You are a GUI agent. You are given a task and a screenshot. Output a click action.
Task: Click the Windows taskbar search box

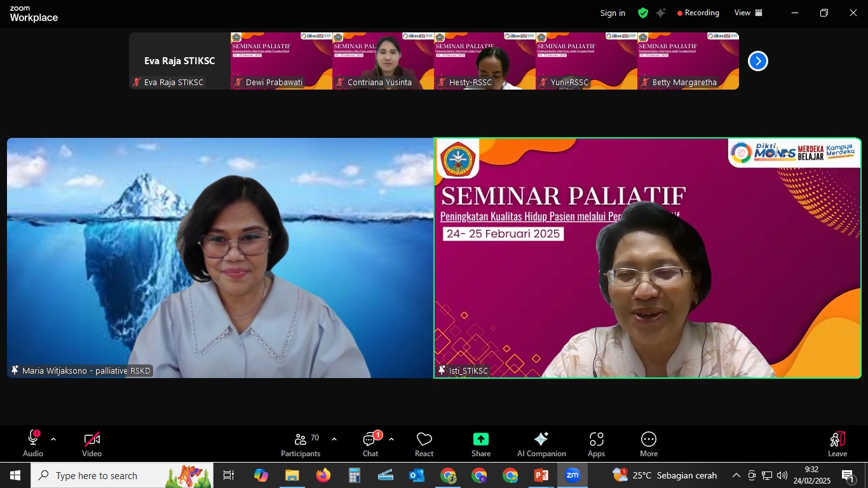pos(122,475)
